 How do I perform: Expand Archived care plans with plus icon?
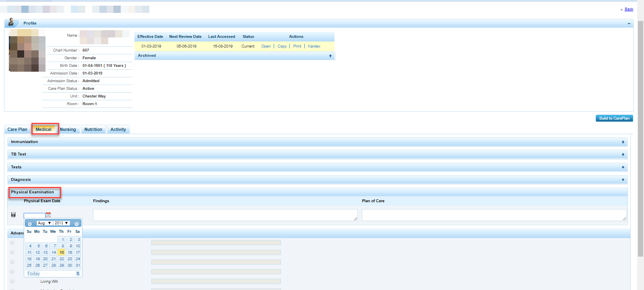pyautogui.click(x=330, y=56)
